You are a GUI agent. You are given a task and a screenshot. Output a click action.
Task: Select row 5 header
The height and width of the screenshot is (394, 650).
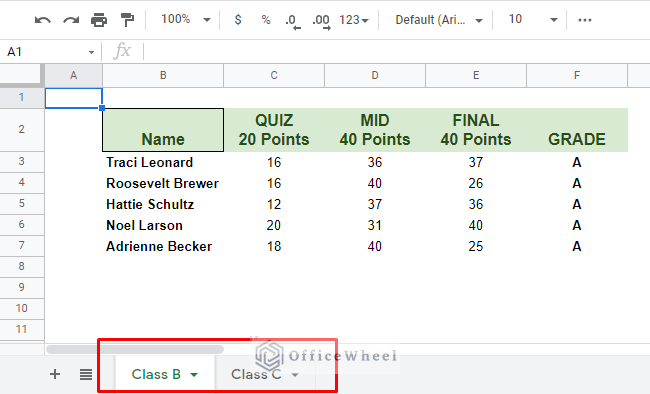tap(22, 204)
